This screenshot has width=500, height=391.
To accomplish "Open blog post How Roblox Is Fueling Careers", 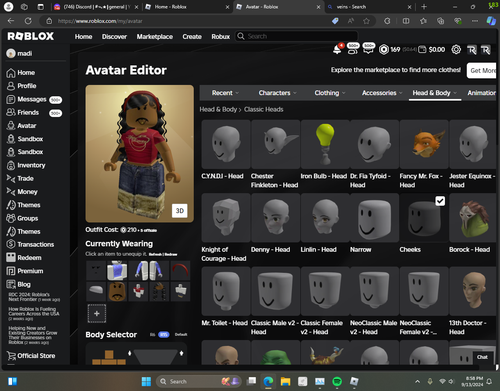I will 34,314.
